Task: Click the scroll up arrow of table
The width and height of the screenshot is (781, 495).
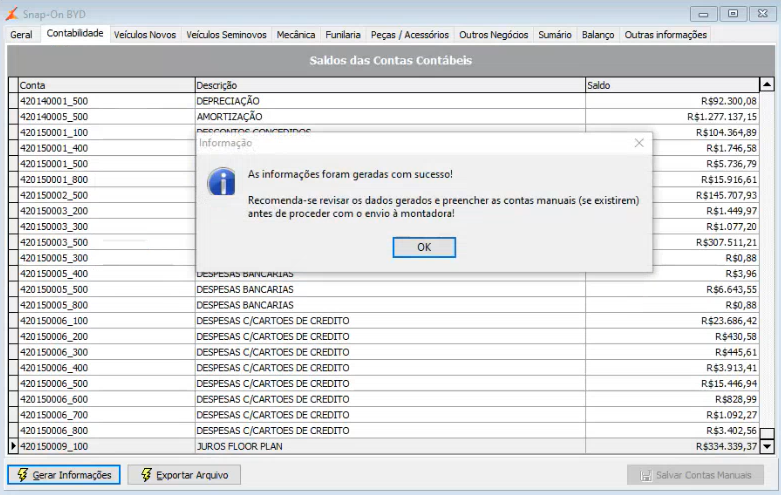Action: coord(767,85)
